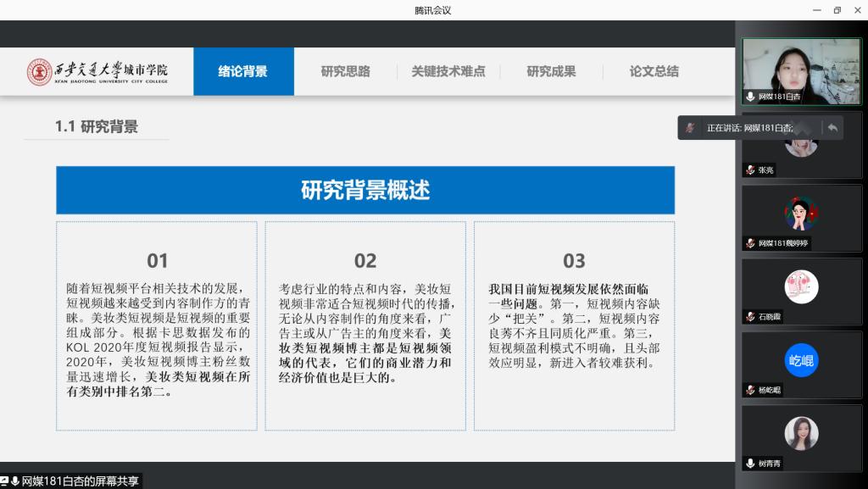Click the muted mic icon beside 杨屹崐
This screenshot has width=868, height=489.
click(x=750, y=390)
